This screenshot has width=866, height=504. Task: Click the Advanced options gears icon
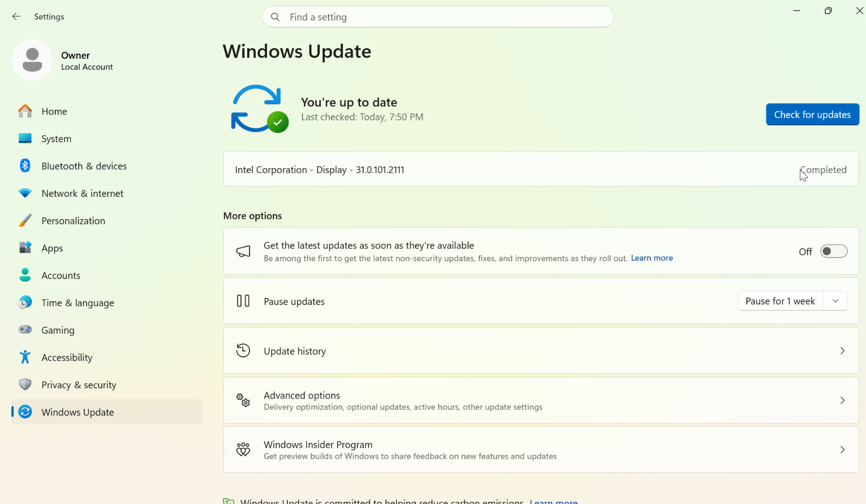244,400
